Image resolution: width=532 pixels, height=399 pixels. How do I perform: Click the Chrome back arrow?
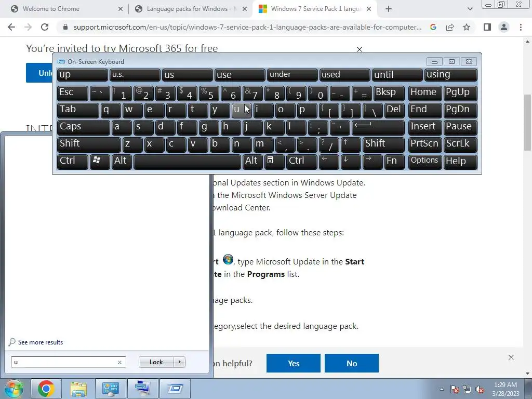pyautogui.click(x=11, y=27)
